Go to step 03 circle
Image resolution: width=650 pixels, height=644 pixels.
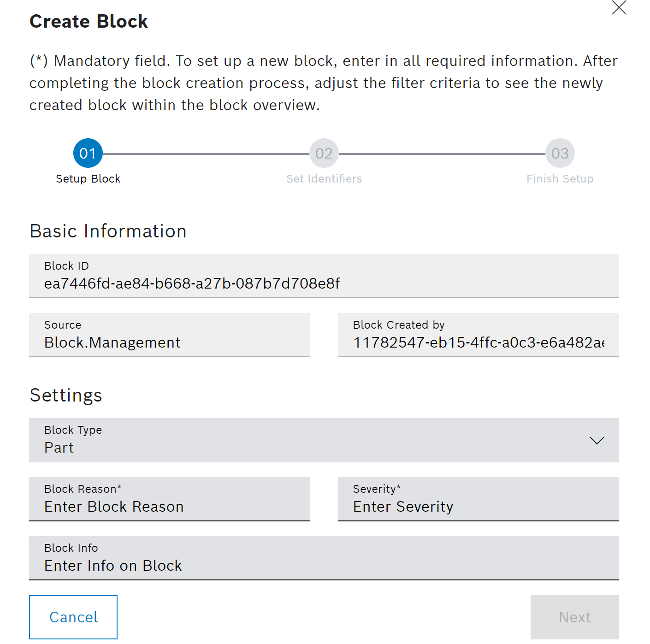560,153
